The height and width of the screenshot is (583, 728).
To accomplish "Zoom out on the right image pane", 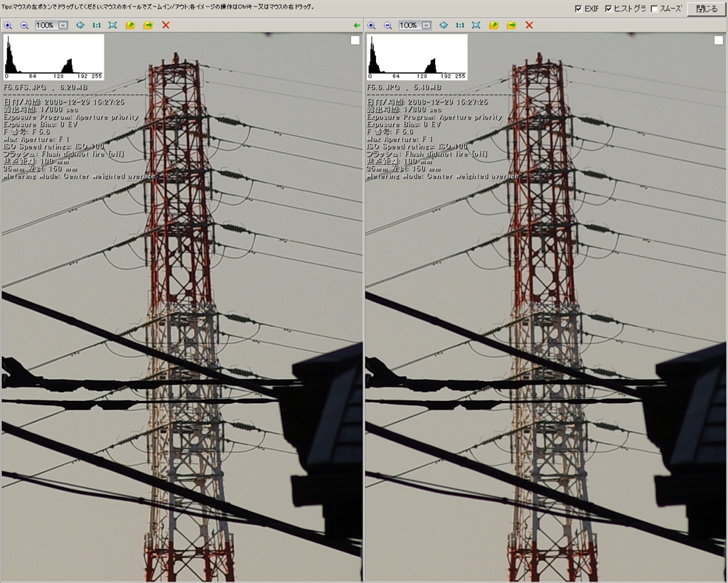I will (x=387, y=26).
